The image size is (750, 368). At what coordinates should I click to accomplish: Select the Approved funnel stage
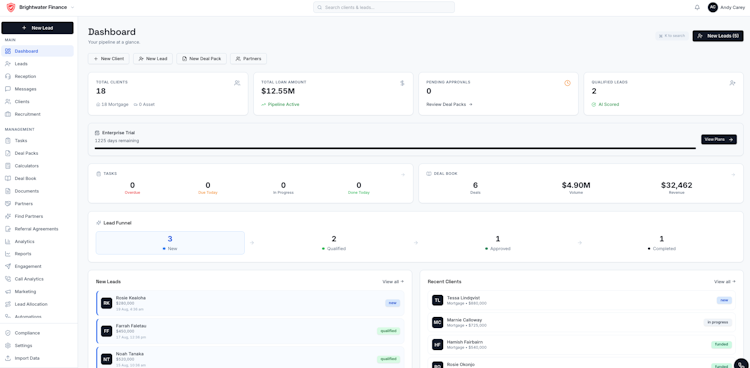pos(497,243)
